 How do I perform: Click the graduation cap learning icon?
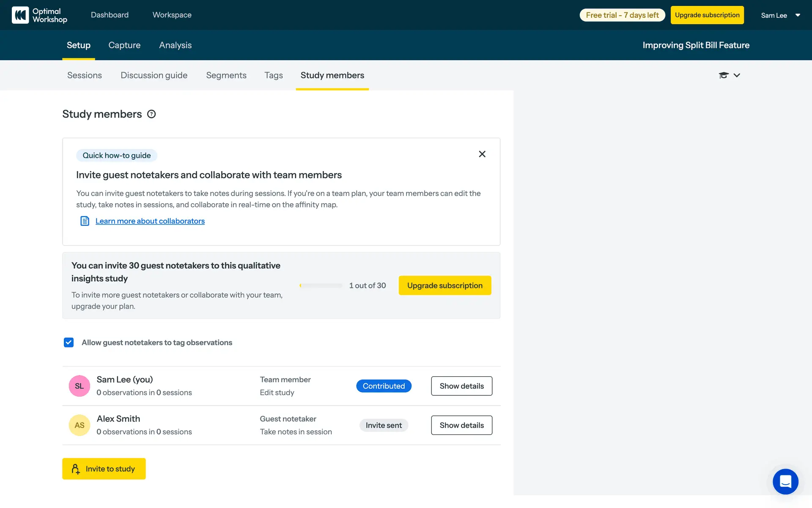click(723, 75)
